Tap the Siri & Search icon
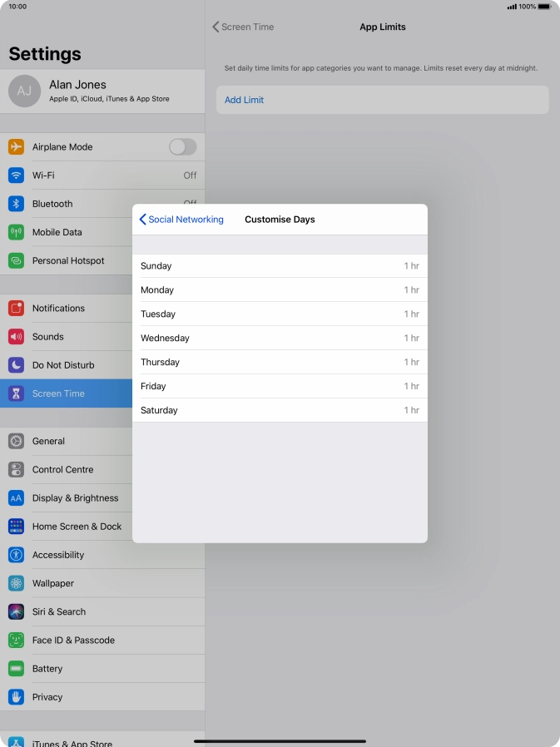The width and height of the screenshot is (560, 747). coord(16,612)
